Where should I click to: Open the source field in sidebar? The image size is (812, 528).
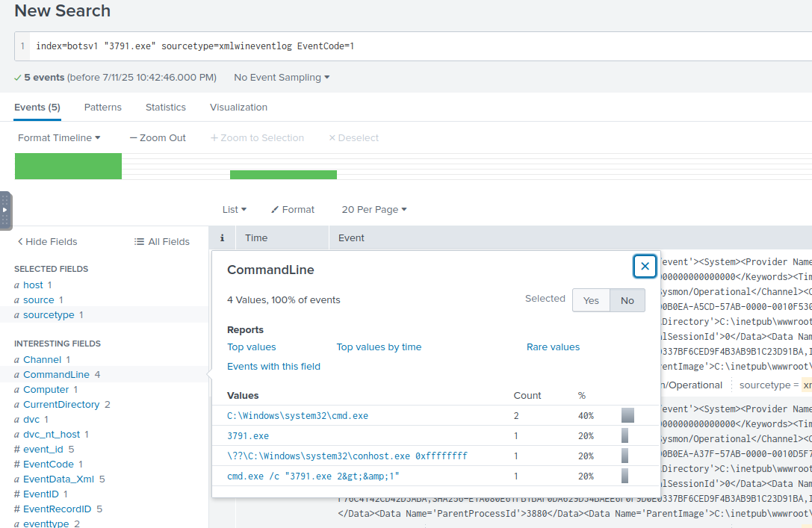tap(39, 299)
